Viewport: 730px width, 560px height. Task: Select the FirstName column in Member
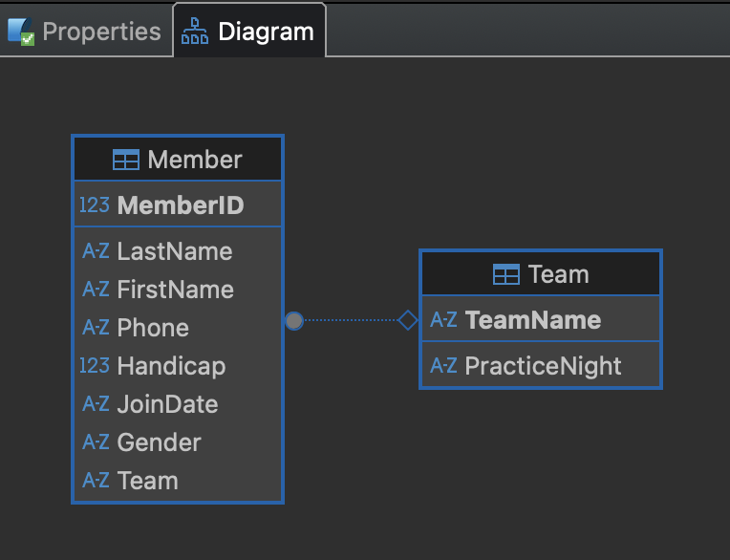click(175, 290)
